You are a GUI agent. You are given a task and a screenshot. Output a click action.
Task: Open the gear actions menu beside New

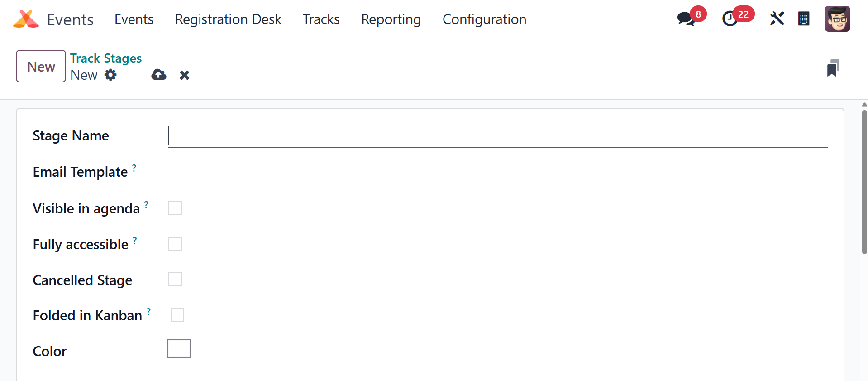110,75
